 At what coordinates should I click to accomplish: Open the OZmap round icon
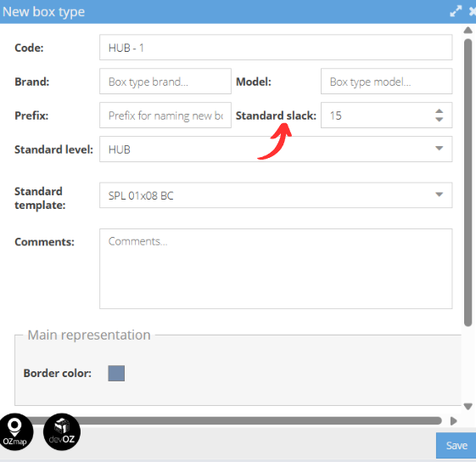pos(16,431)
